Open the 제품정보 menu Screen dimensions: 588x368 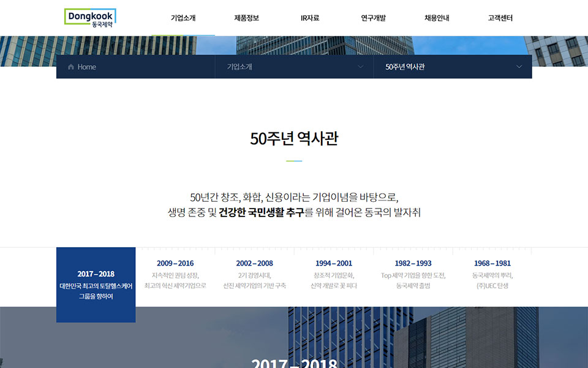246,18
